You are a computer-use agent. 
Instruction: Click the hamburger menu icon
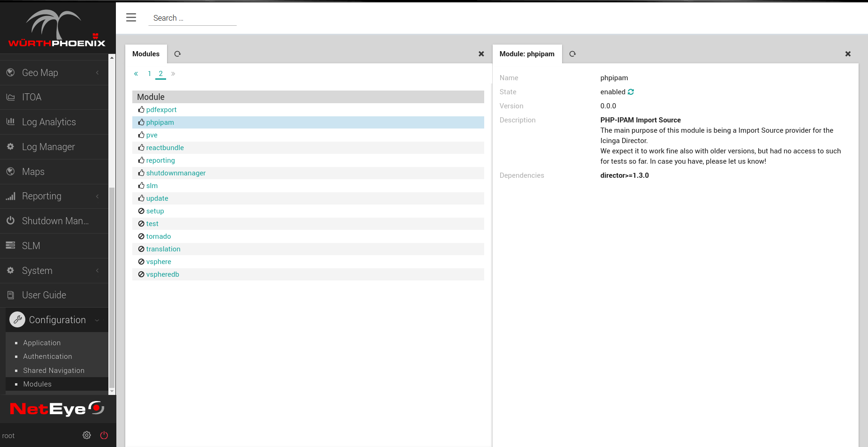131,17
